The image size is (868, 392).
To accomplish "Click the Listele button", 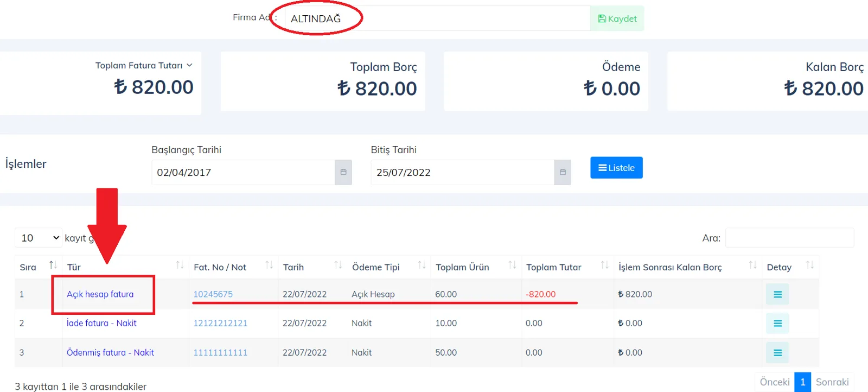I will [x=616, y=168].
